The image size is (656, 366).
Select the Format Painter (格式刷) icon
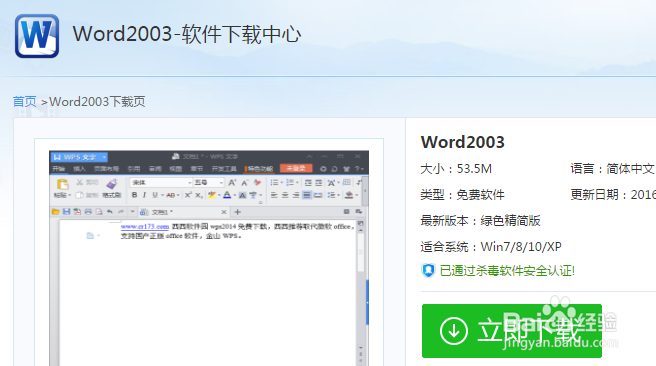pos(112,184)
